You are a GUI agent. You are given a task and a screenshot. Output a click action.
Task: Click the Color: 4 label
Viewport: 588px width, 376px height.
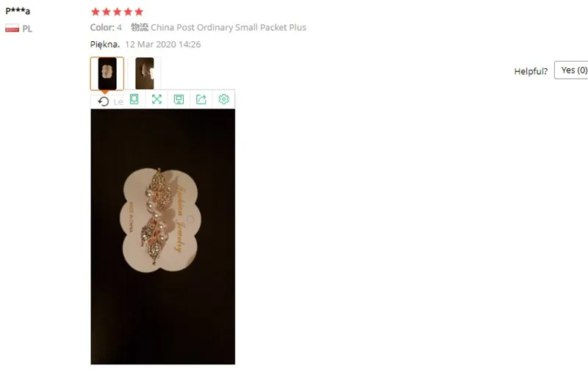point(106,27)
